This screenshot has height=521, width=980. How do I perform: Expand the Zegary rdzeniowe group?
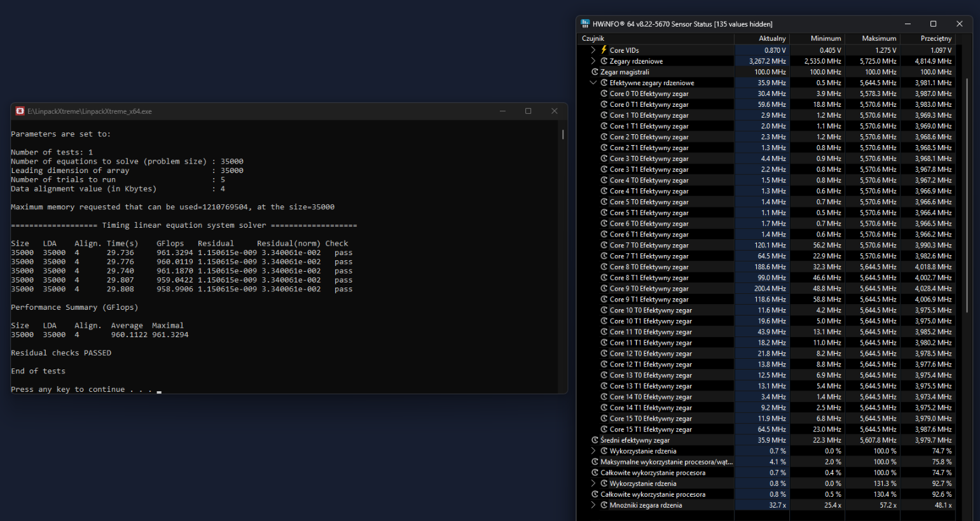point(593,61)
